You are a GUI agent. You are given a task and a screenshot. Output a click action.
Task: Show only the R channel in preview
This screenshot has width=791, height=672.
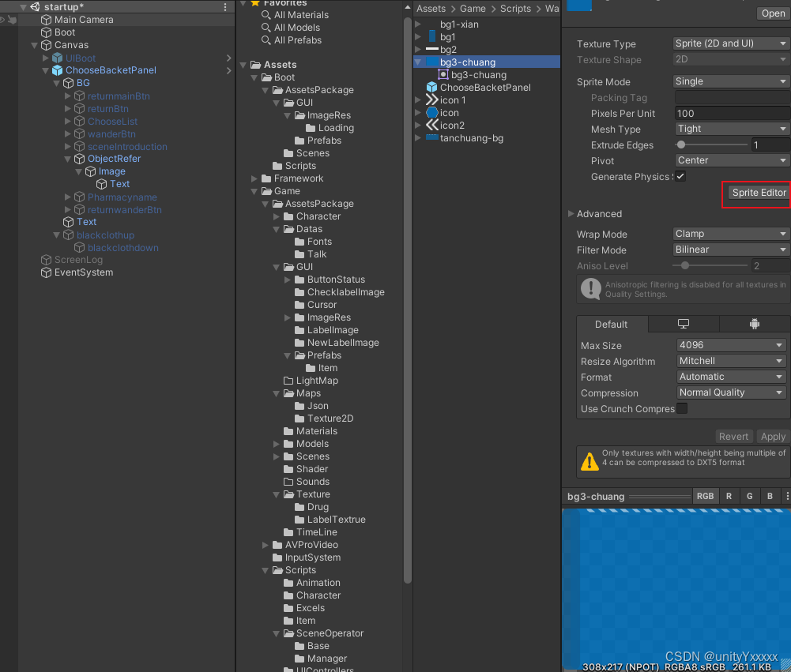point(729,496)
